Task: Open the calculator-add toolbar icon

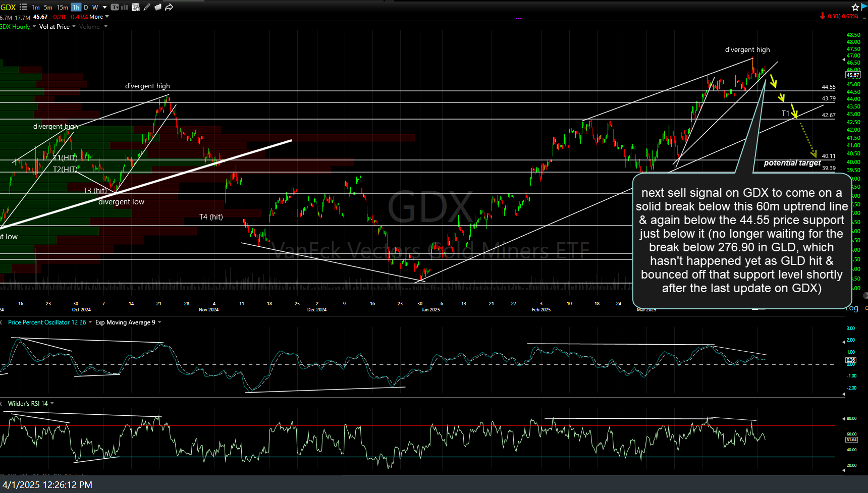Action: click(135, 7)
